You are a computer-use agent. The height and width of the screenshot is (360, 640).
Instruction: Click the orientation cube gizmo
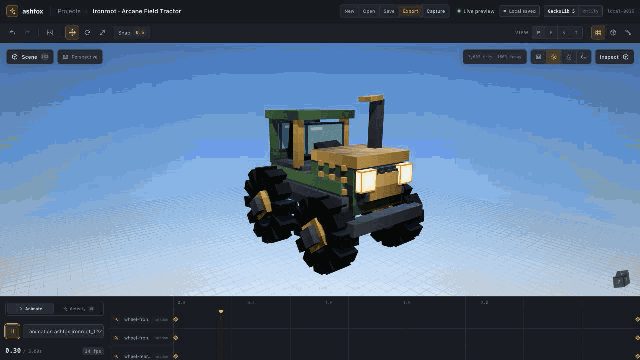tap(621, 279)
